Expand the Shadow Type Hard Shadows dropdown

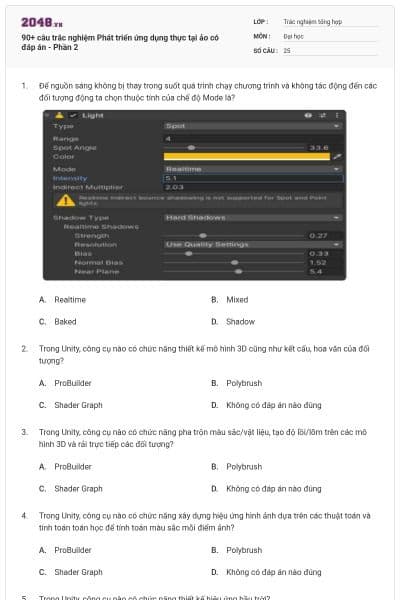(x=253, y=218)
